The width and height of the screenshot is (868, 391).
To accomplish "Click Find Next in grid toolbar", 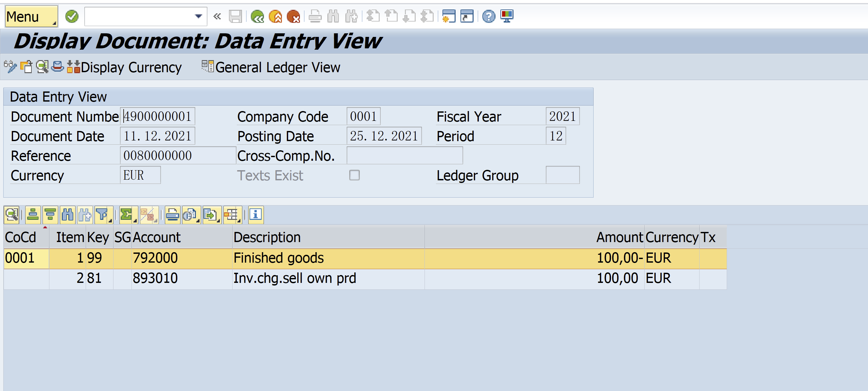I will (x=85, y=215).
